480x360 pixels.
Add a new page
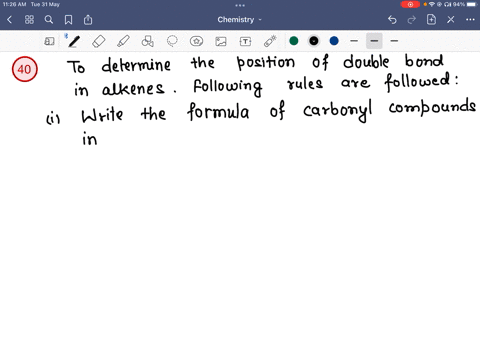431,20
